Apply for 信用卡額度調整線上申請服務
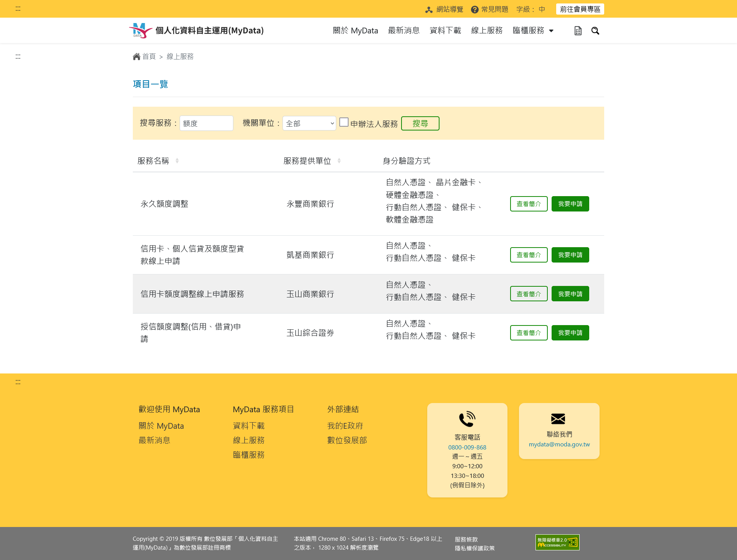 (x=570, y=294)
